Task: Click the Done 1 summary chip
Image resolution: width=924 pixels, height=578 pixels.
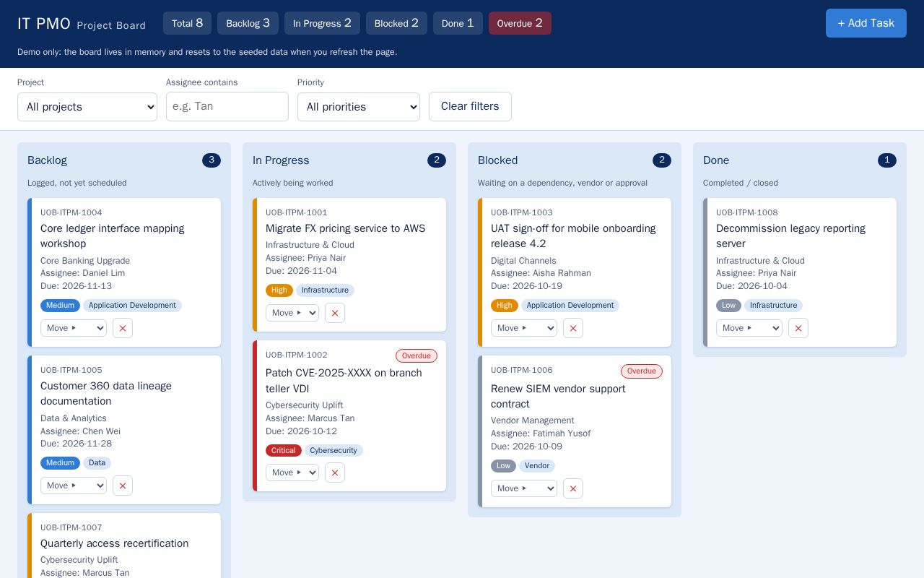Action: (458, 23)
